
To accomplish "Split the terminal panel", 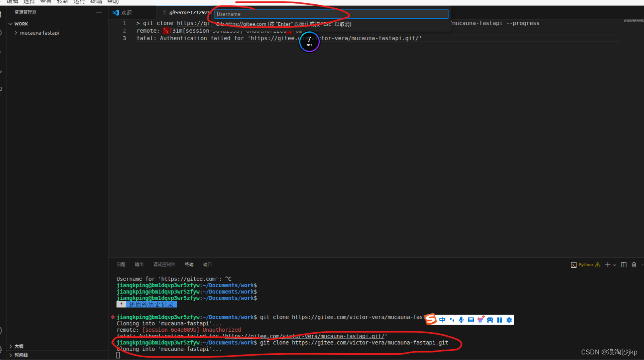I will point(623,265).
